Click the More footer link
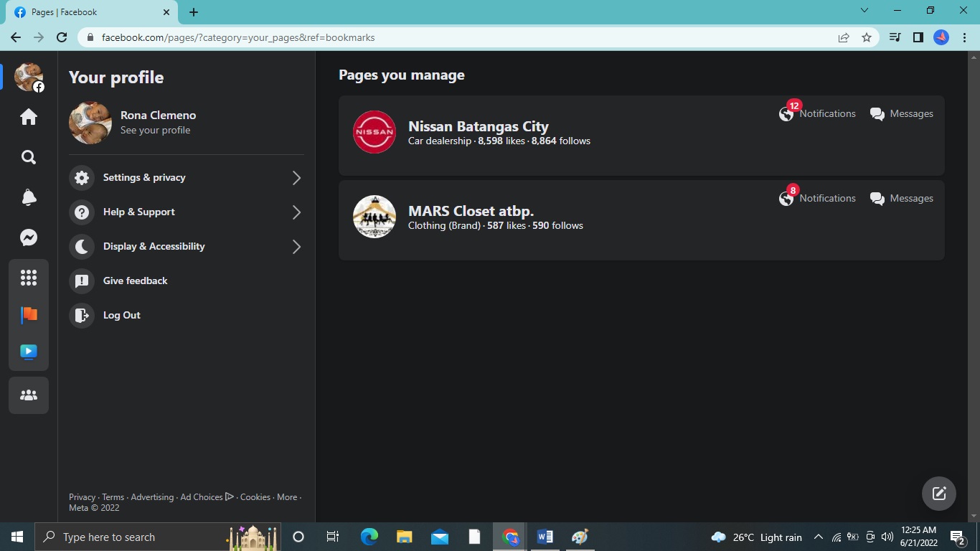Screen dimensions: 980x551 coord(287,497)
